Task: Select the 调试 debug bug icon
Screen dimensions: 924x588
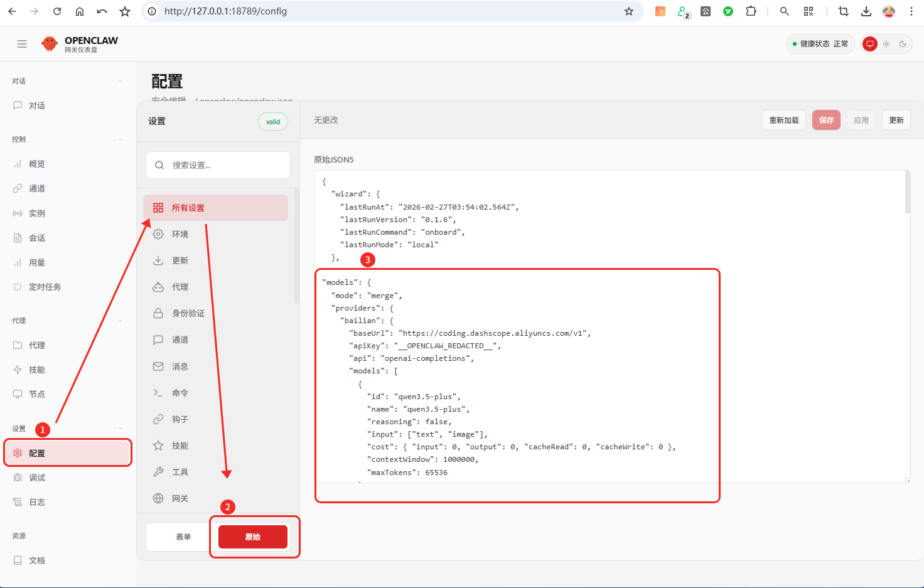Action: [x=18, y=478]
